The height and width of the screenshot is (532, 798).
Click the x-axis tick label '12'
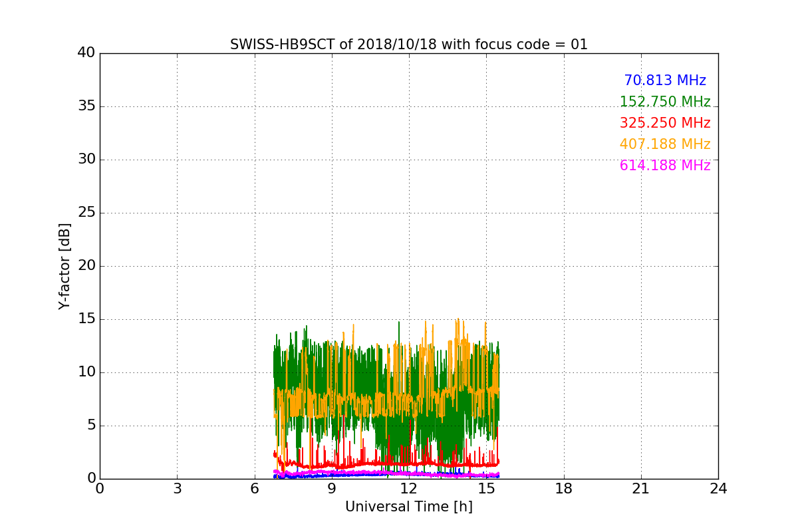(x=409, y=489)
